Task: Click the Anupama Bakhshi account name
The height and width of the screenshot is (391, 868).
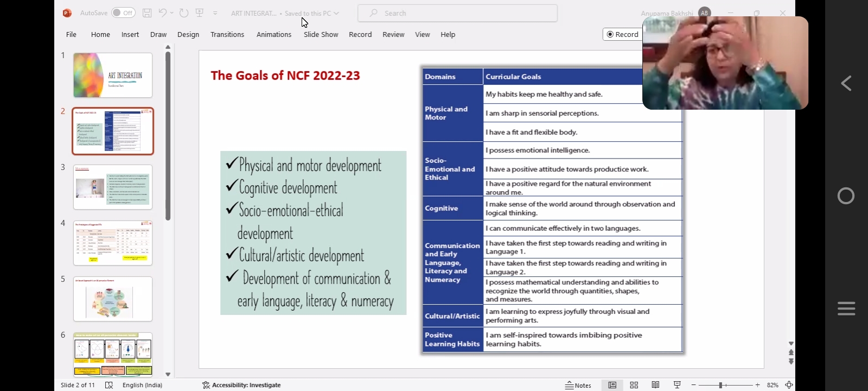Action: pos(667,13)
